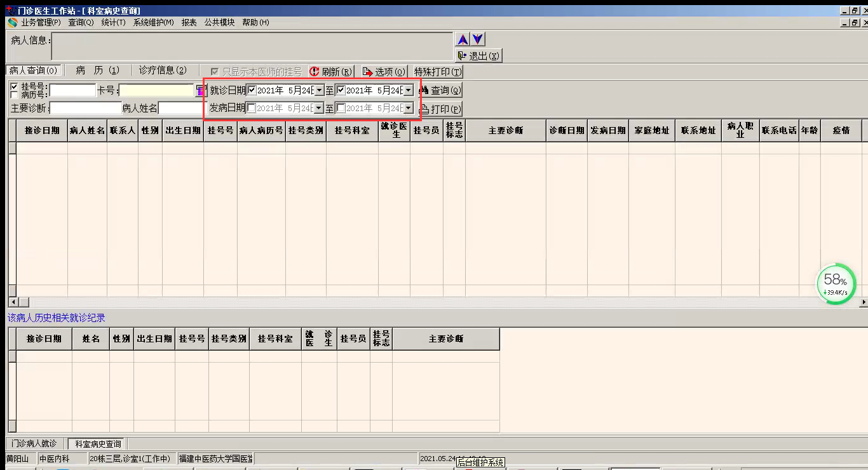This screenshot has width=868, height=470.
Task: Click 中医内科 department in status bar
Action: coord(54,459)
